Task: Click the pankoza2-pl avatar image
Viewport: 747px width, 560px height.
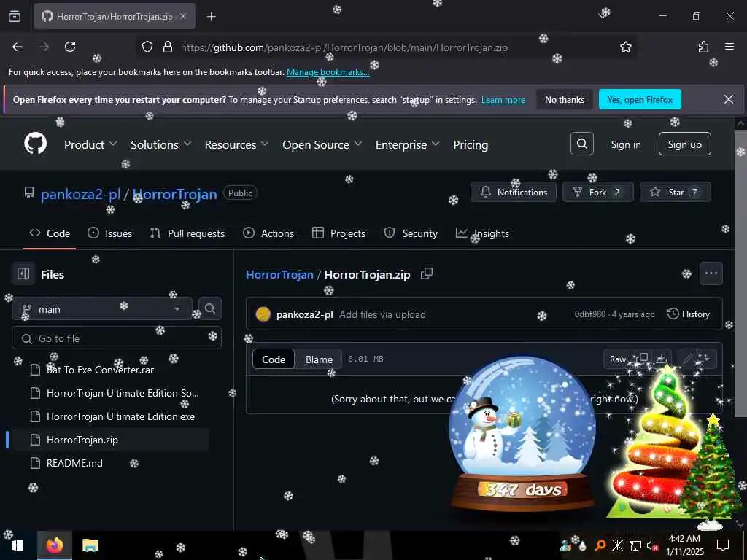Action: [x=263, y=314]
